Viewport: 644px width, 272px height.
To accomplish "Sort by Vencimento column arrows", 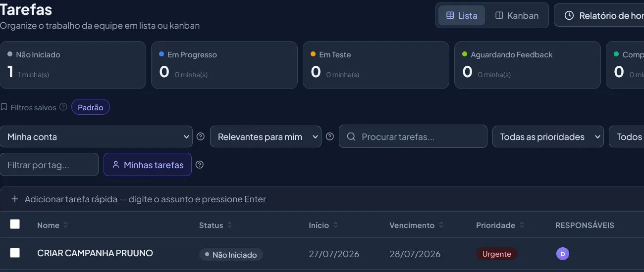I will 441,225.
